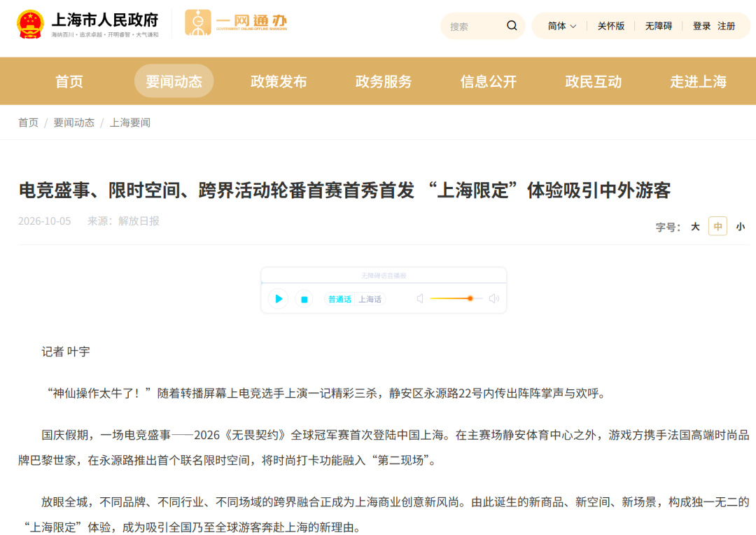The height and width of the screenshot is (535, 756).
Task: Open the 政策发布 navigation tab
Action: point(279,81)
